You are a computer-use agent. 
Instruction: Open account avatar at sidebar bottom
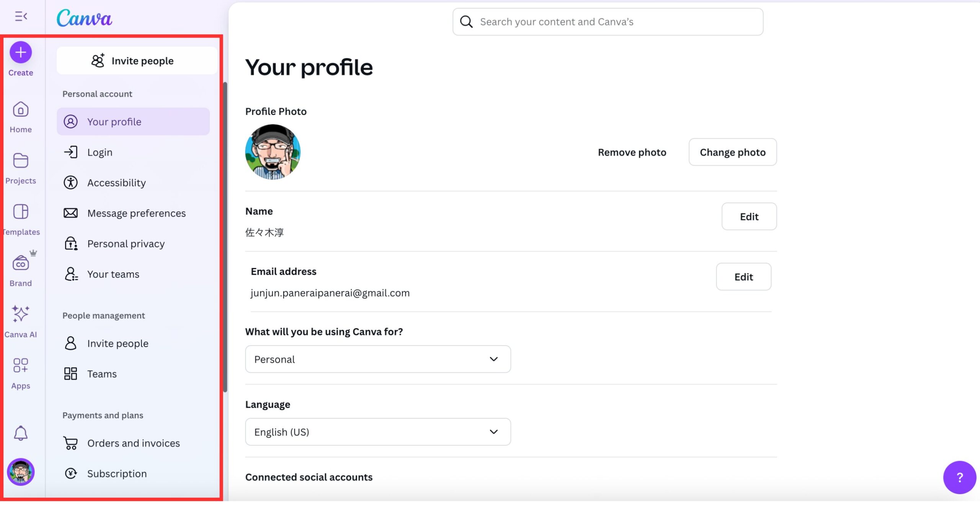click(21, 472)
